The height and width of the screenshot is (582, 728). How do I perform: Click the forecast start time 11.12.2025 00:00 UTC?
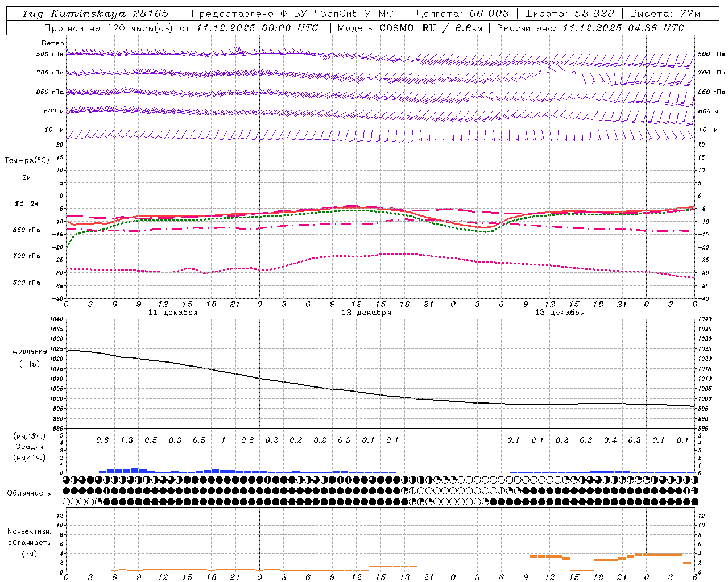257,28
